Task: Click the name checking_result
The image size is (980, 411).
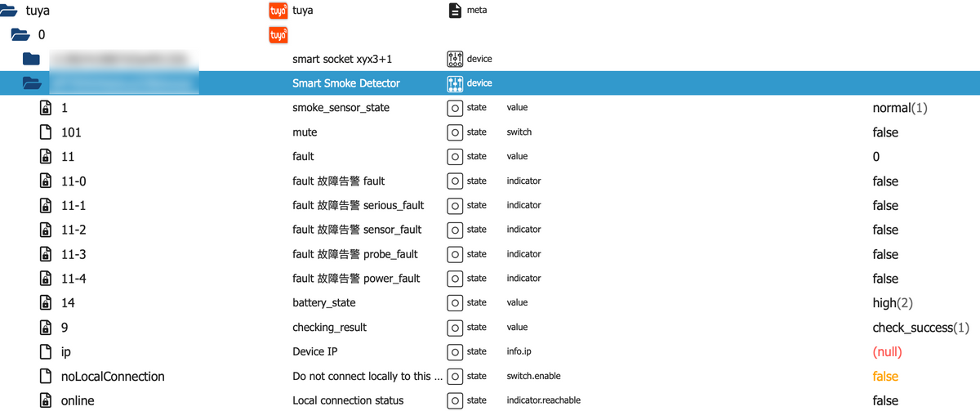Action: point(329,328)
